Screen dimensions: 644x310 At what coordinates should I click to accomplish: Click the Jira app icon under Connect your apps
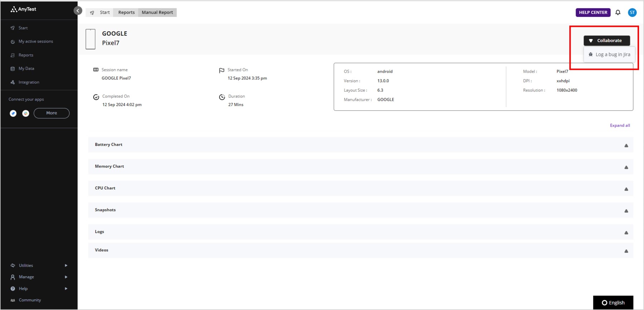coord(13,113)
